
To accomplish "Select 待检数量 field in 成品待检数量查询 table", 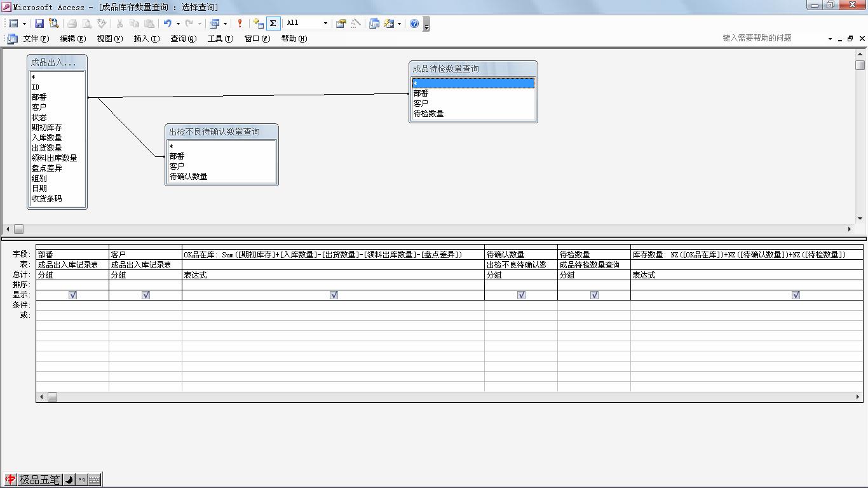I will pyautogui.click(x=429, y=114).
